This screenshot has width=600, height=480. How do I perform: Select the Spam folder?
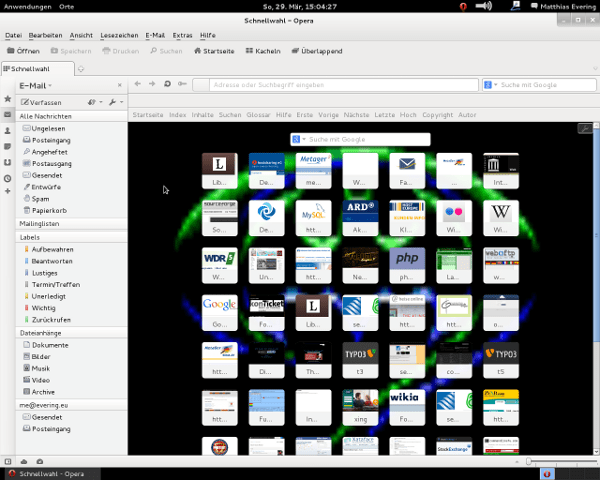tap(40, 199)
